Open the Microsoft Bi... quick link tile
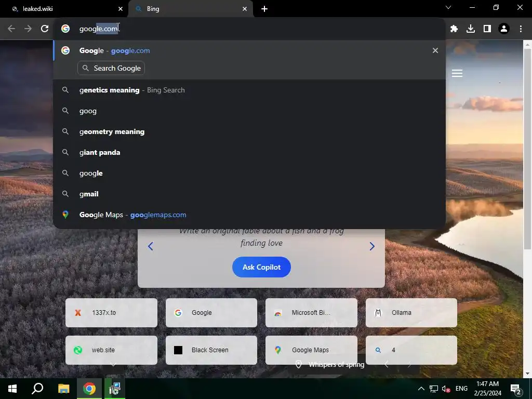 click(x=311, y=313)
